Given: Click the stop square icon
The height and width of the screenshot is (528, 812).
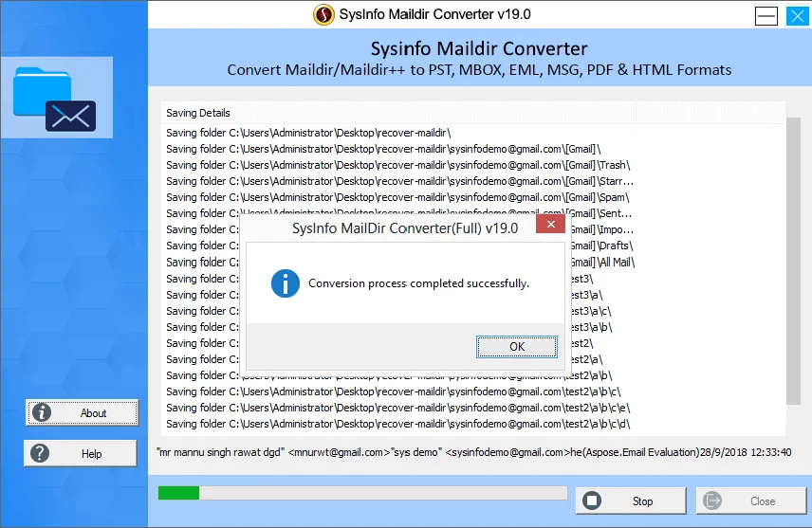Looking at the screenshot, I should (592, 501).
